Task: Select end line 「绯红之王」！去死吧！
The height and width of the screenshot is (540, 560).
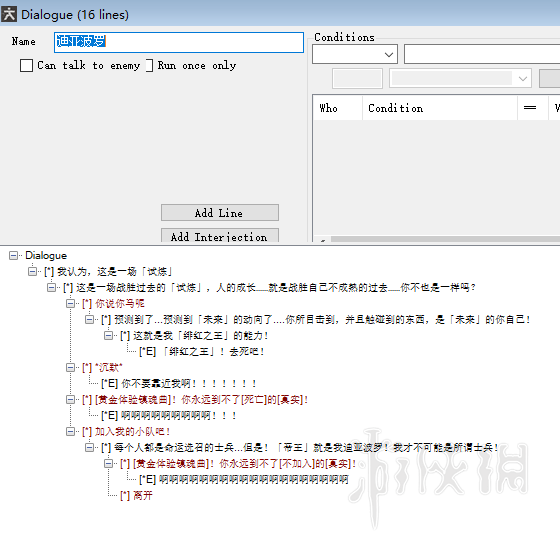Action: (201, 351)
